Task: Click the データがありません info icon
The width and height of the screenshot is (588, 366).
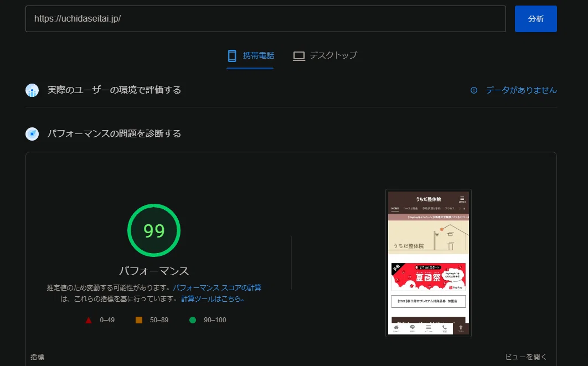Action: (x=474, y=90)
